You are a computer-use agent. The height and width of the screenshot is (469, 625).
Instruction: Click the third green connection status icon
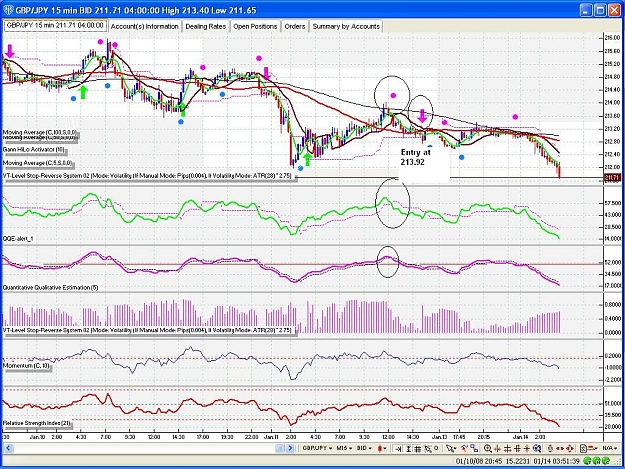point(606,461)
